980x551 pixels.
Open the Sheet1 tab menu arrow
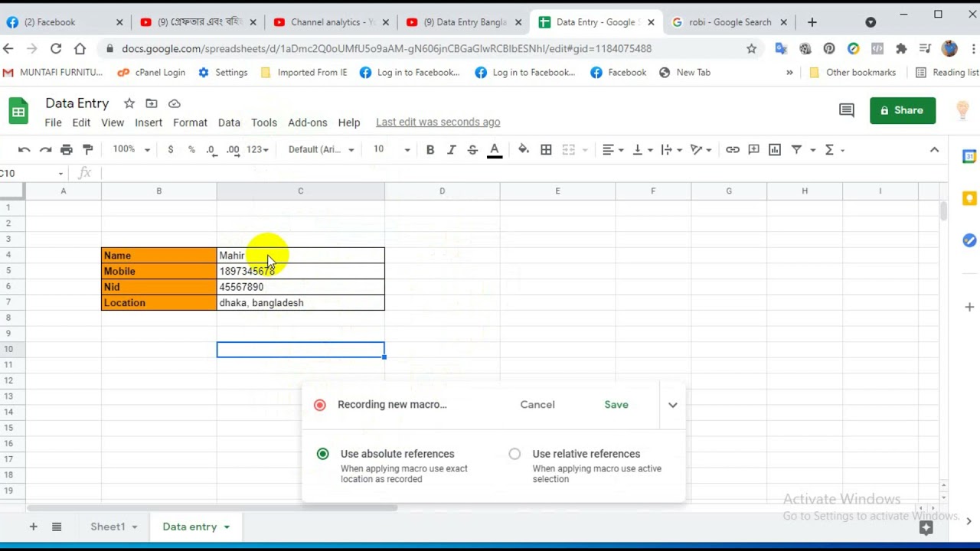(135, 527)
